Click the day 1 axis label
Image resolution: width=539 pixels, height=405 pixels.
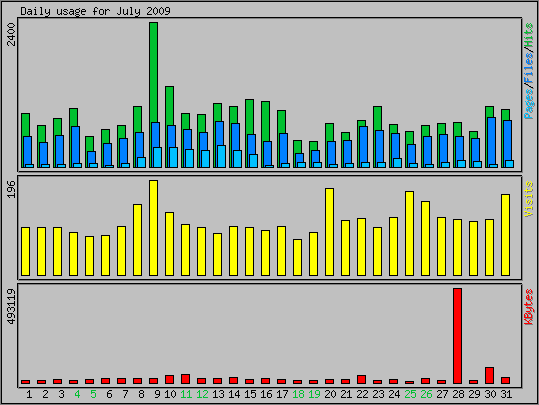[29, 394]
